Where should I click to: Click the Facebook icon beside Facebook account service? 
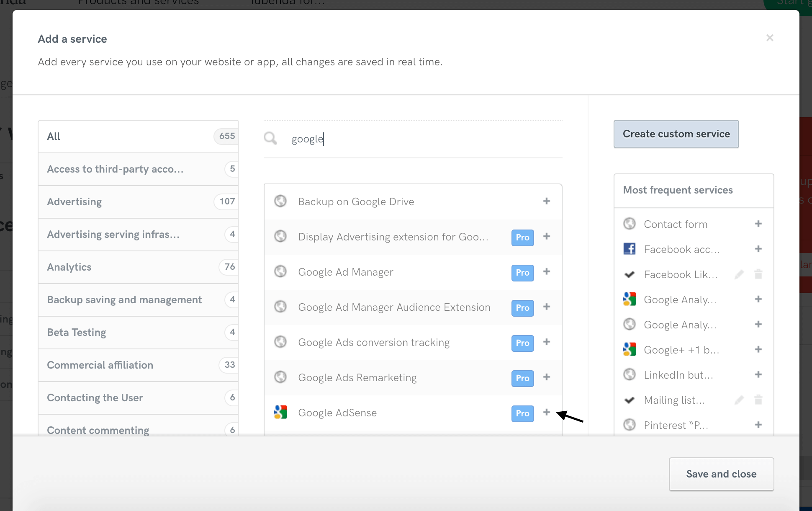[630, 249]
